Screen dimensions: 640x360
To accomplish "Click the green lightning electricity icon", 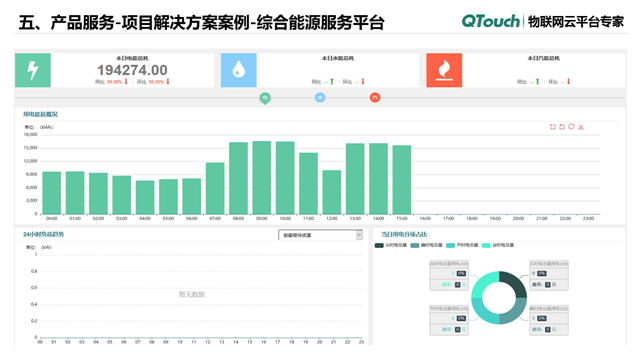I will point(33,70).
